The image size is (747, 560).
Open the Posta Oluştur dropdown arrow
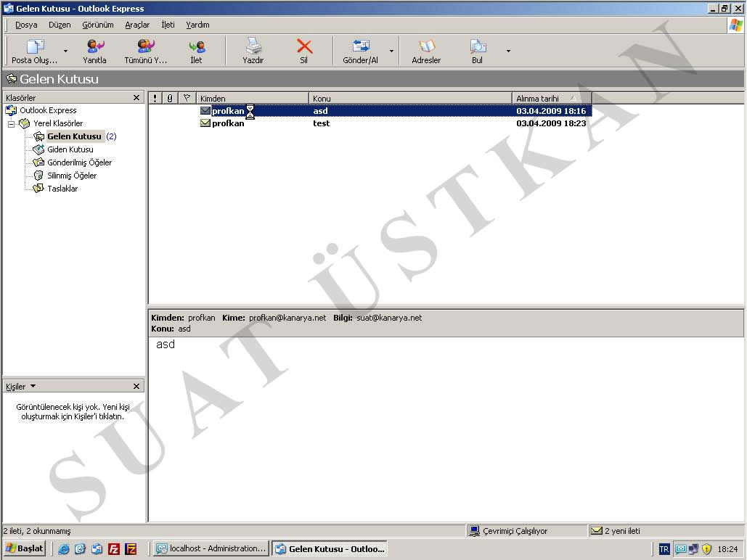[66, 51]
